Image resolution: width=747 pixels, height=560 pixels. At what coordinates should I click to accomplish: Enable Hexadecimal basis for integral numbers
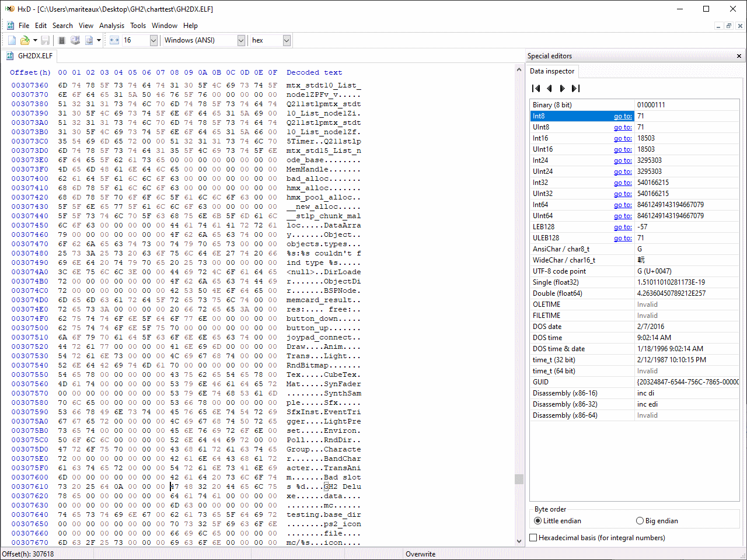pos(533,538)
